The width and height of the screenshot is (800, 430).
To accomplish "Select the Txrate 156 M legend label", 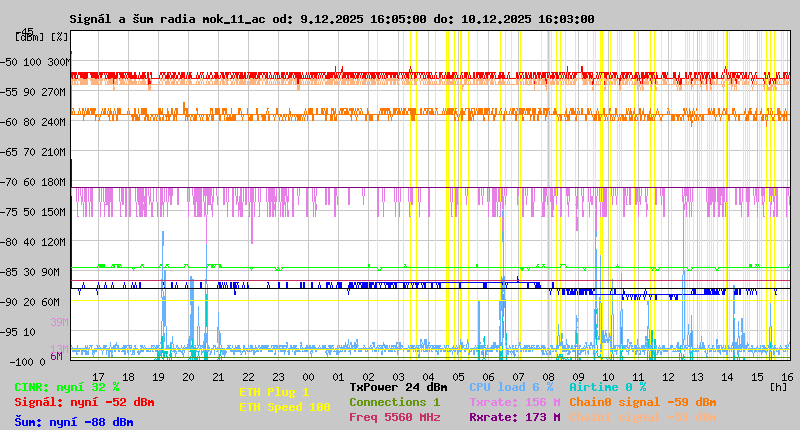I will [514, 402].
